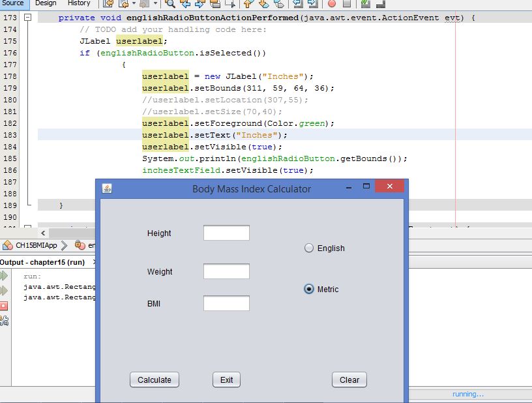This screenshot has width=532, height=403.
Task: Click the Next Bookmark icon
Action: [262, 5]
